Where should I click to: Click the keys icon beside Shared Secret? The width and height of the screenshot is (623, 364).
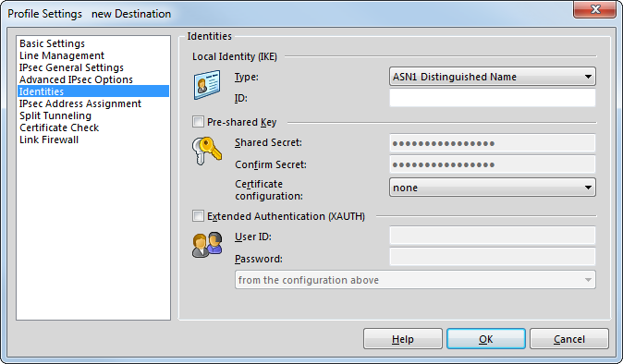point(207,151)
